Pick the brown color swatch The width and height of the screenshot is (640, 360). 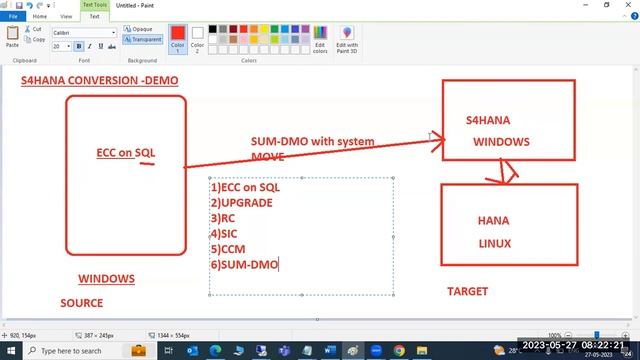233,39
